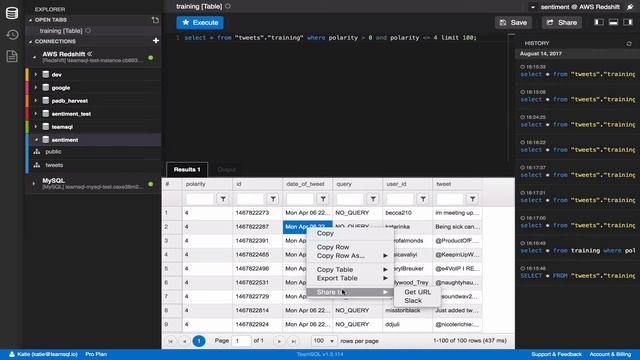
Task: Save the current query
Action: [513, 22]
